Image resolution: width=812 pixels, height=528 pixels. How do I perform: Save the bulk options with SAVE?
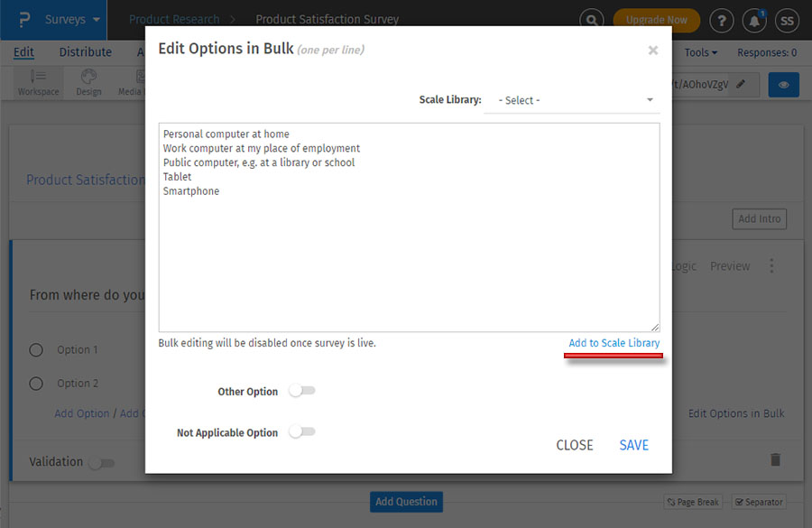click(x=633, y=445)
